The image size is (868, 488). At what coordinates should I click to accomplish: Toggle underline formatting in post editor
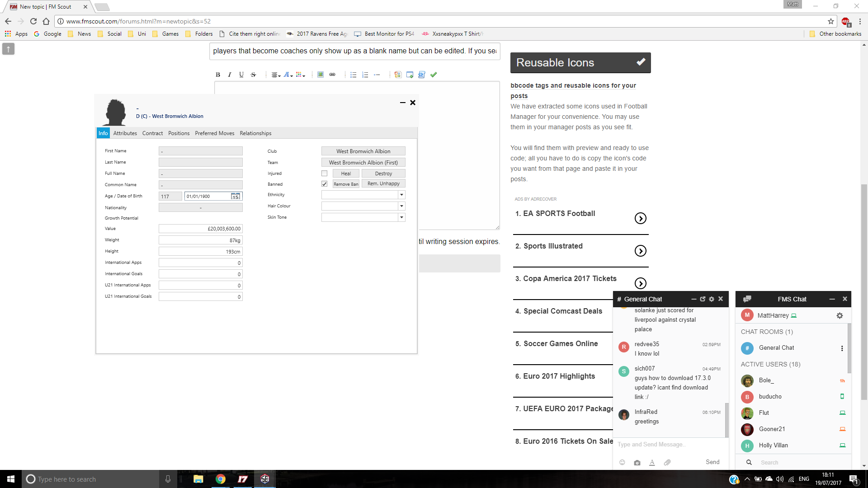241,75
